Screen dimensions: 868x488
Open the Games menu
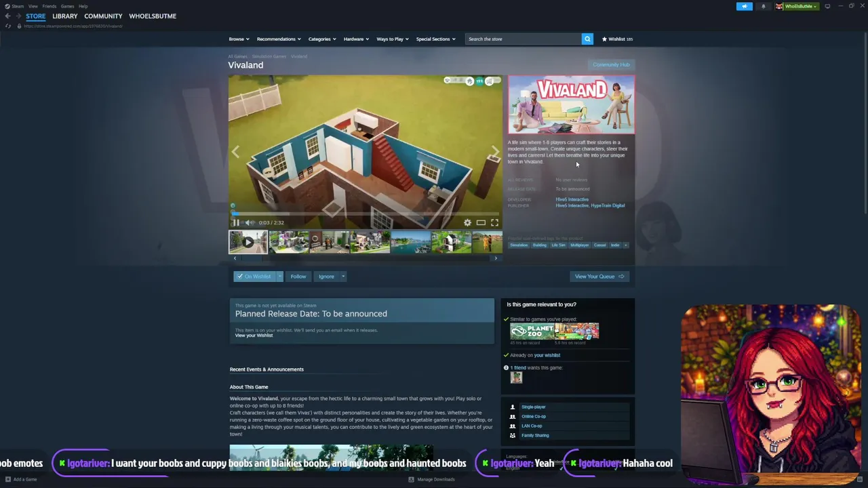pos(67,6)
